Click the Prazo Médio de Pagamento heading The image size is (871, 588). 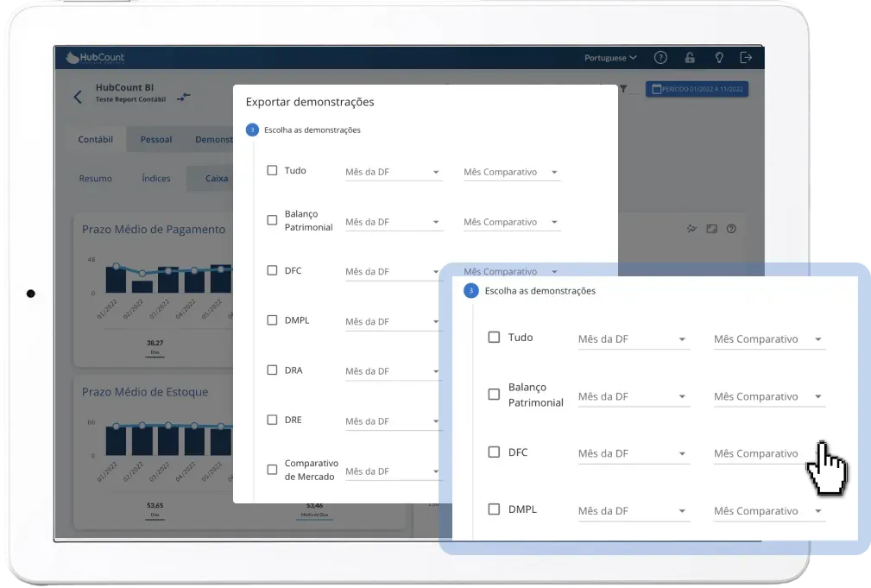(x=154, y=229)
